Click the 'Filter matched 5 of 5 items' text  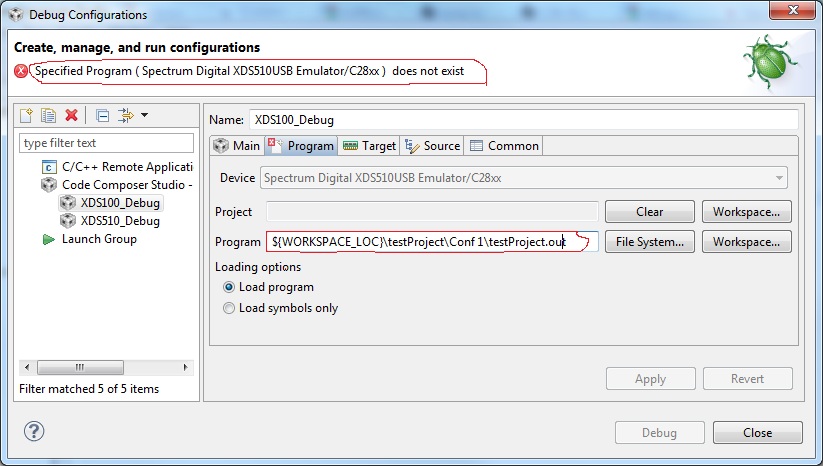point(89,389)
